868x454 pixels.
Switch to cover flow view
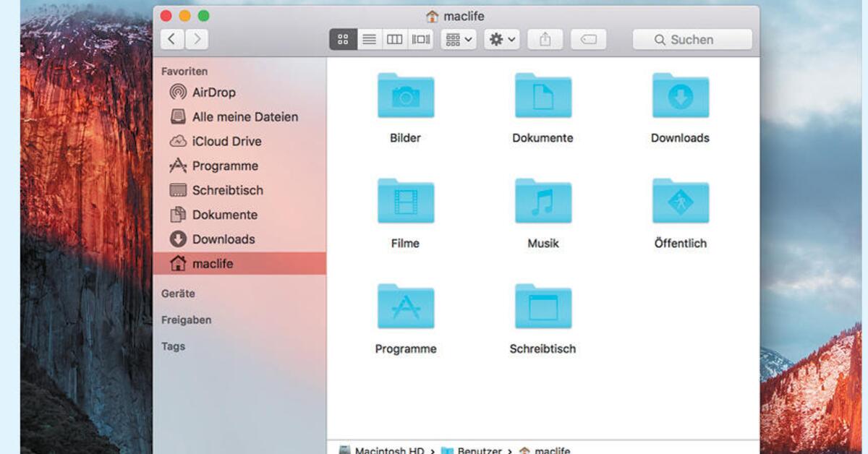coord(419,39)
